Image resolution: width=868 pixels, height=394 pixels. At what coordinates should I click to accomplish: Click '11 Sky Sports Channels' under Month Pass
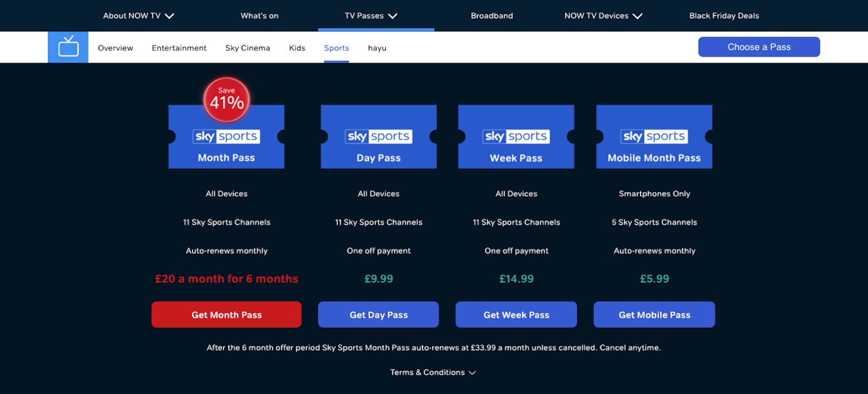pos(227,223)
